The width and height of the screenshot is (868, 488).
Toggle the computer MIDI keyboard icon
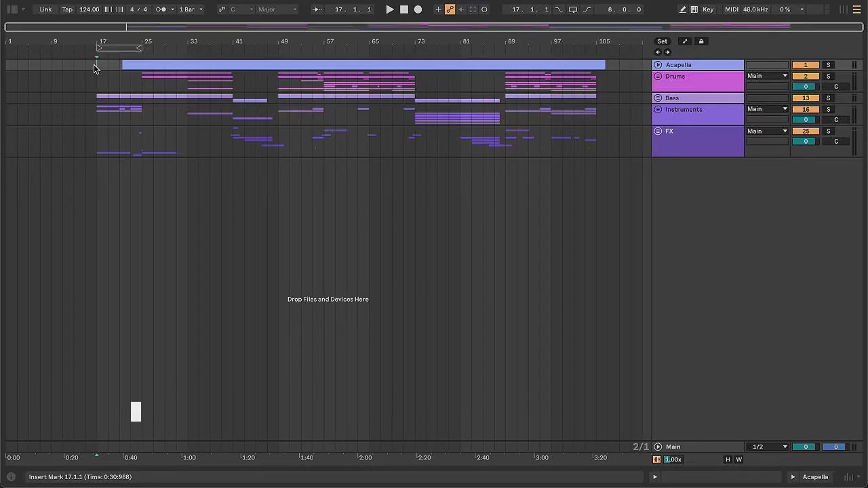tap(694, 9)
